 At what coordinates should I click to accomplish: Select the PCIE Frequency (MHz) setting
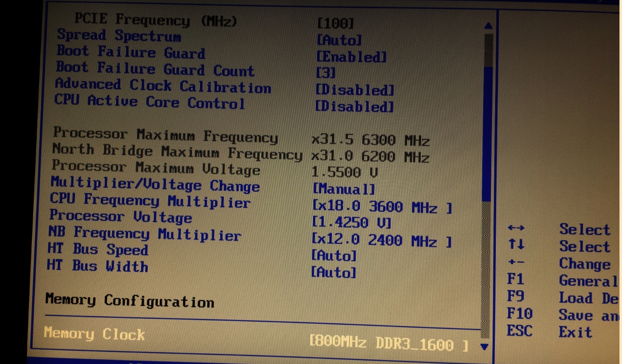tap(156, 19)
